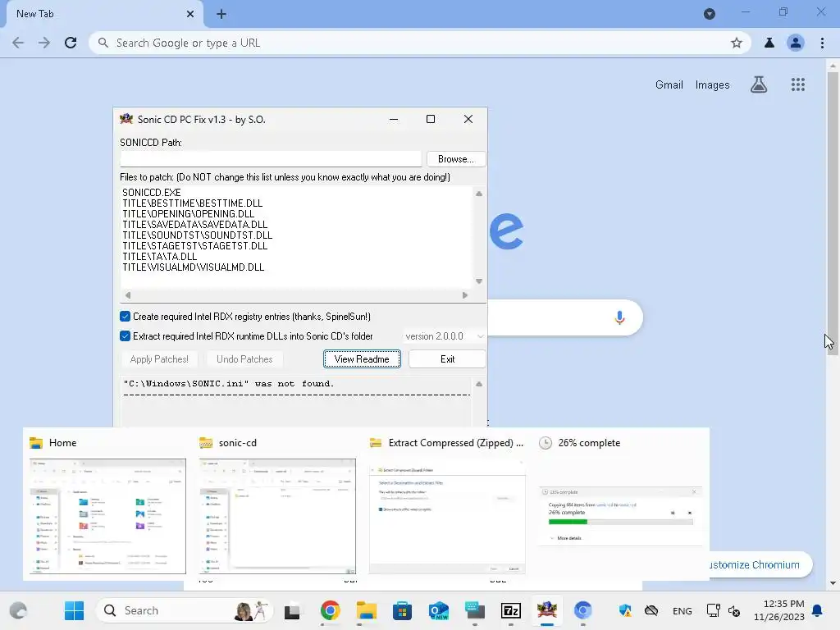
Task: Bookmark this tab with the star icon
Action: [737, 43]
